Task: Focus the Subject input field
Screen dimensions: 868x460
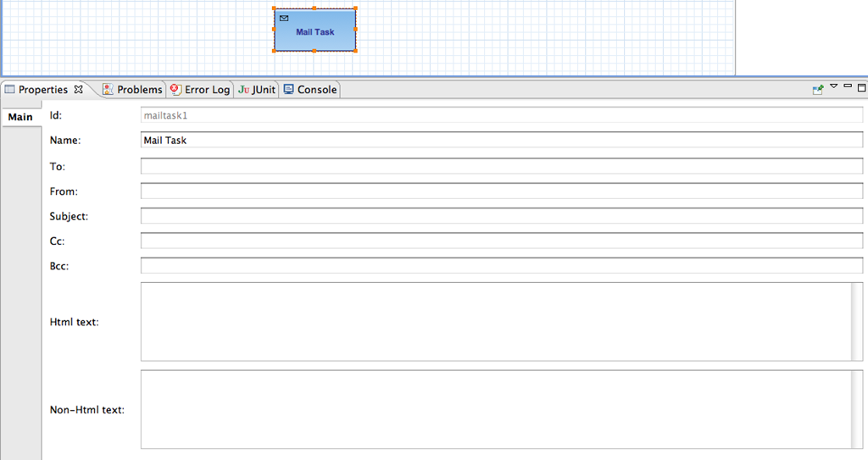Action: (x=502, y=216)
